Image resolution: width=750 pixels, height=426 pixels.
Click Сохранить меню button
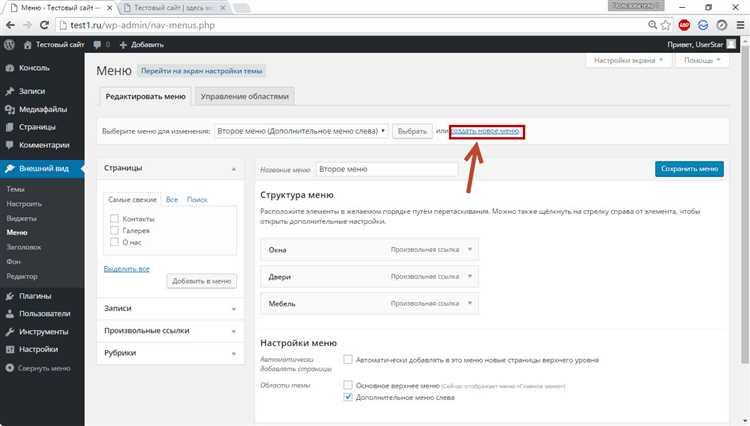tap(689, 169)
